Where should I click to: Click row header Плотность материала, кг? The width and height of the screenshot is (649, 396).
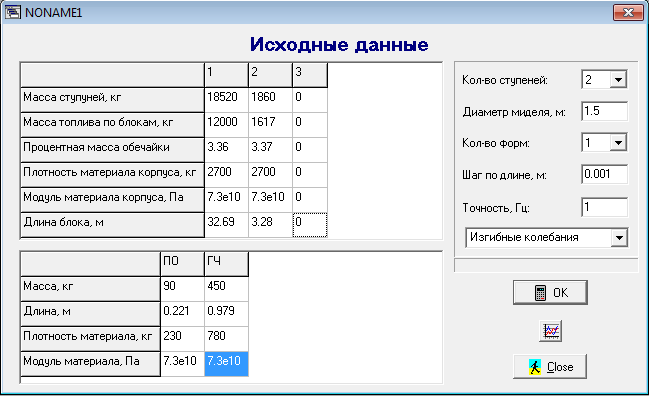(90, 338)
